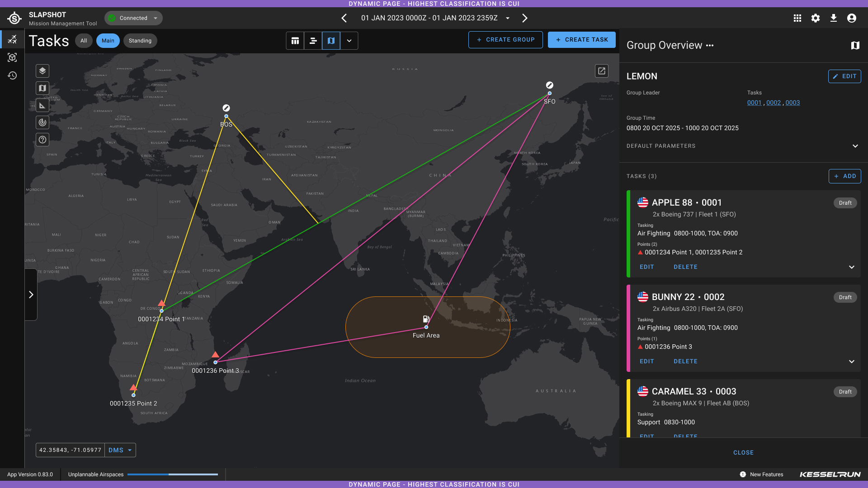Click the map layers icon
The height and width of the screenshot is (488, 868).
42,71
